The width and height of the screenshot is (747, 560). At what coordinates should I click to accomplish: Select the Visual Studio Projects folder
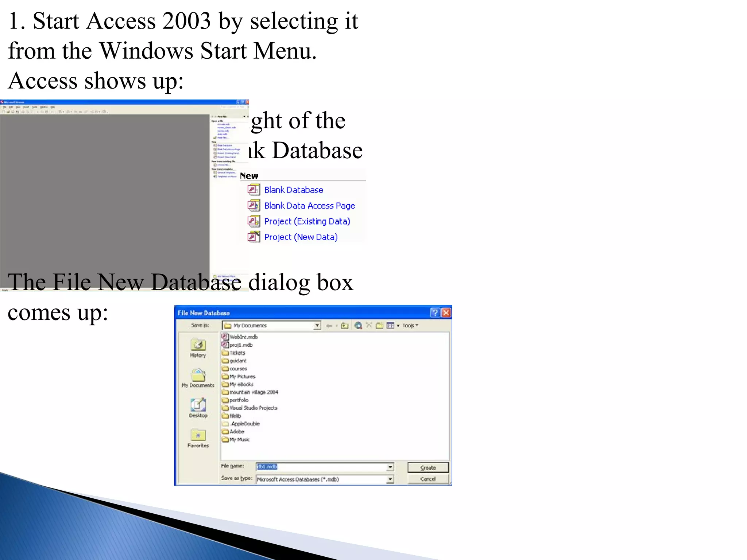click(253, 408)
